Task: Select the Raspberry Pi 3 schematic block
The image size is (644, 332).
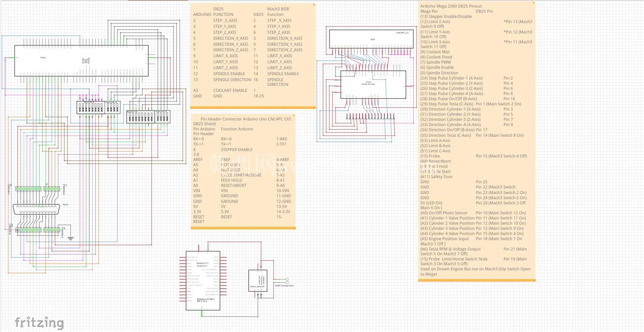Action: [x=203, y=281]
